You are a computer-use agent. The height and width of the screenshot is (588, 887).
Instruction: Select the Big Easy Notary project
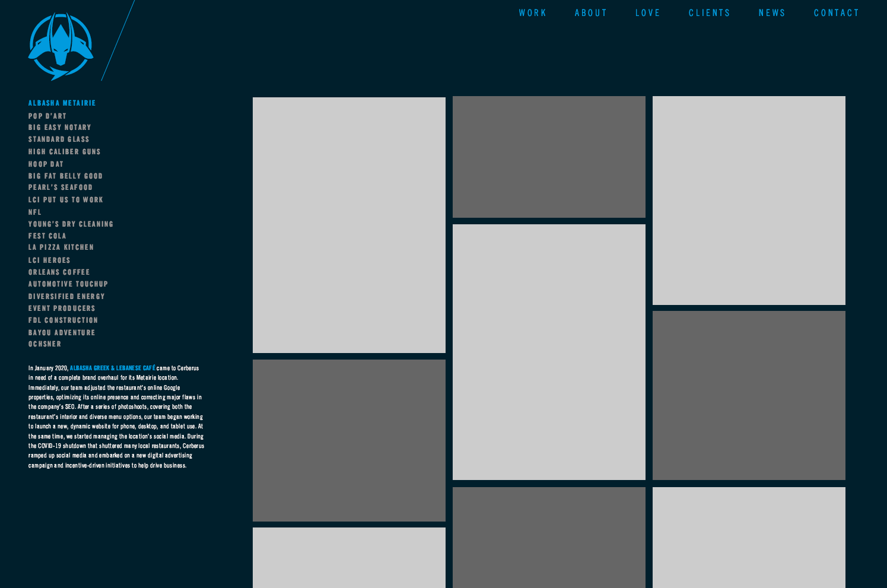[59, 128]
